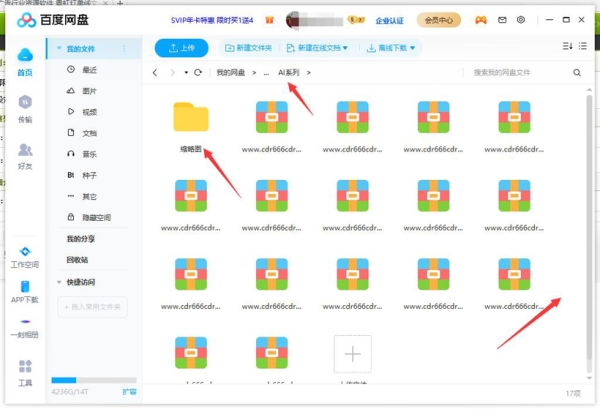Expand the breadcrumb ellipsis path
The width and height of the screenshot is (600, 409).
pyautogui.click(x=266, y=73)
